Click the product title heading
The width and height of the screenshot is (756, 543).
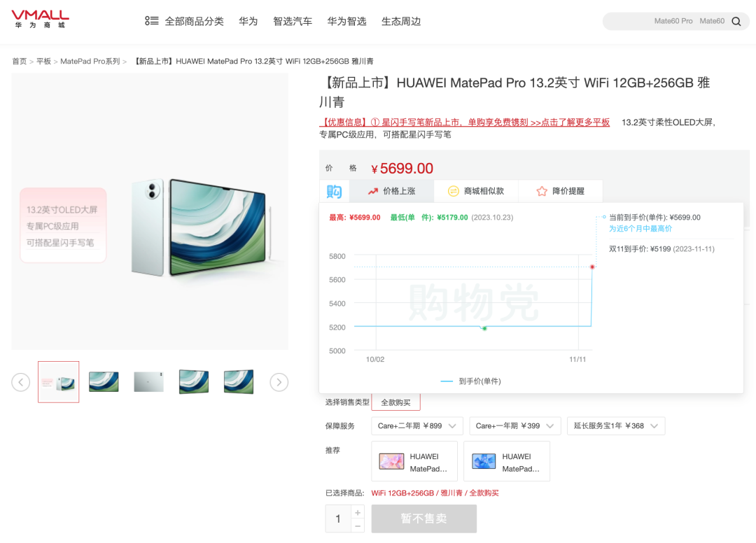(514, 92)
